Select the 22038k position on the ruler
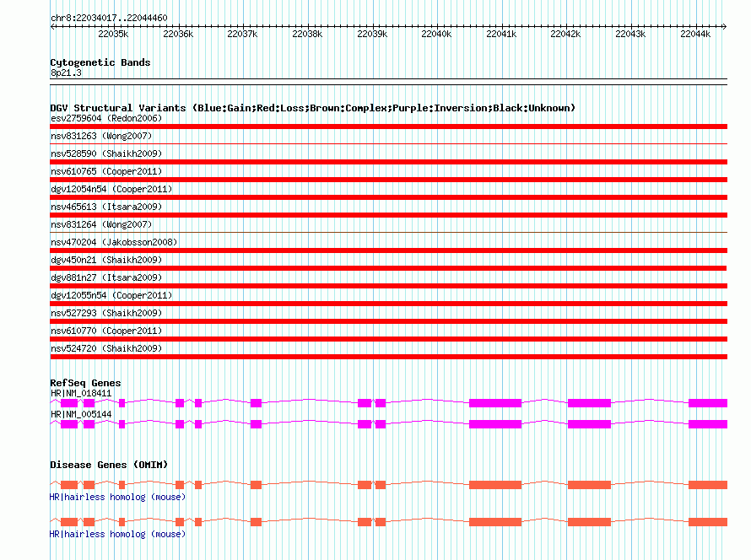Viewport: 751px width, 560px height. click(x=307, y=34)
